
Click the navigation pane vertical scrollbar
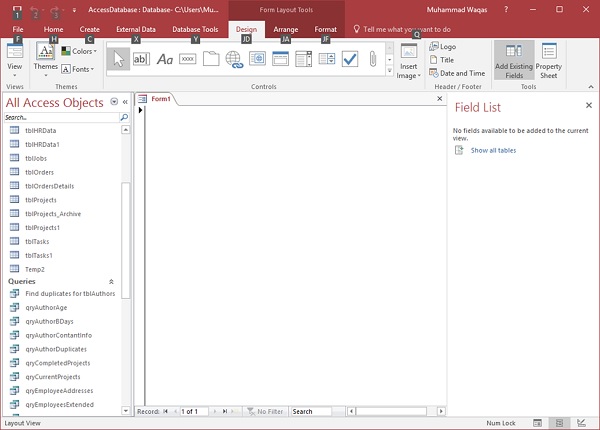pos(125,230)
